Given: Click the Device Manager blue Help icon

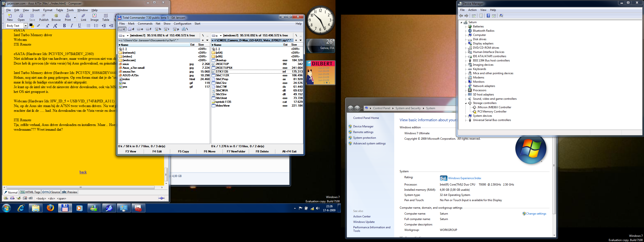Looking at the screenshot, I should (488, 16).
